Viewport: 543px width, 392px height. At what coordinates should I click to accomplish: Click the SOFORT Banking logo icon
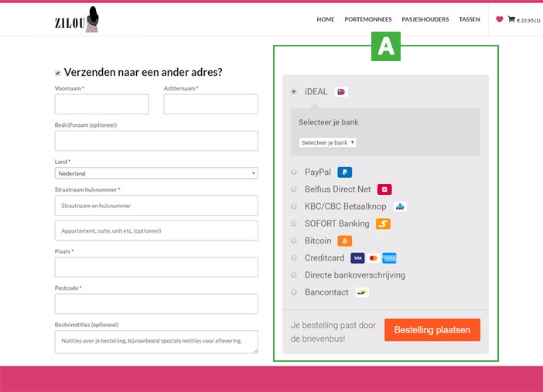click(383, 224)
